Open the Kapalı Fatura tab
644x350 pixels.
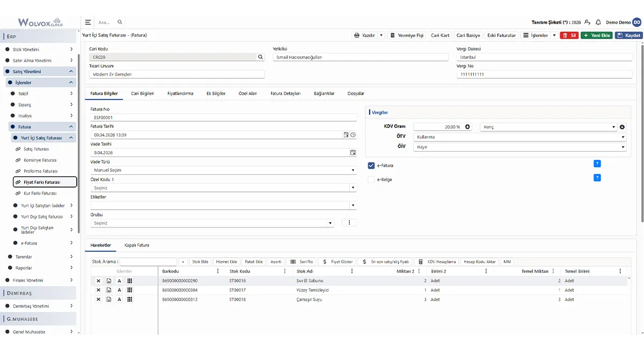tap(137, 245)
